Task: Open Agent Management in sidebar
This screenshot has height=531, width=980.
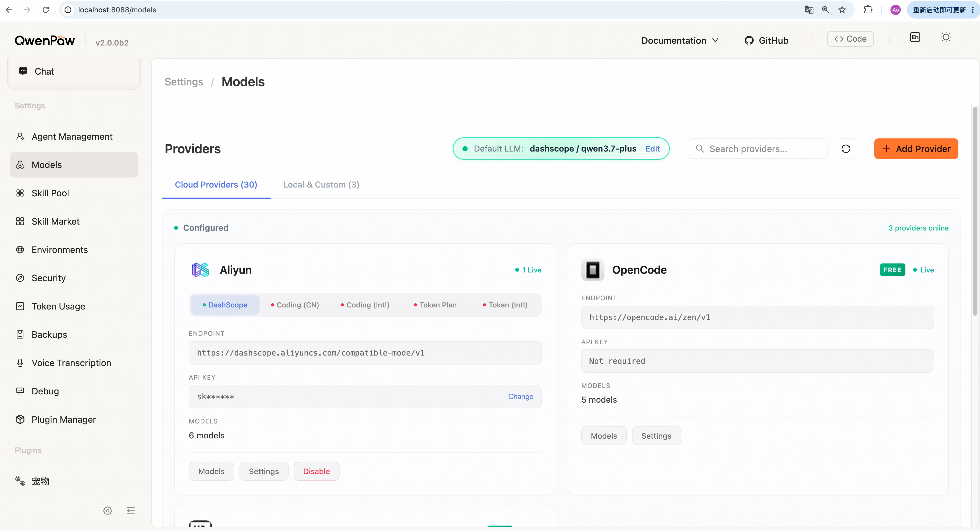Action: 74,137
